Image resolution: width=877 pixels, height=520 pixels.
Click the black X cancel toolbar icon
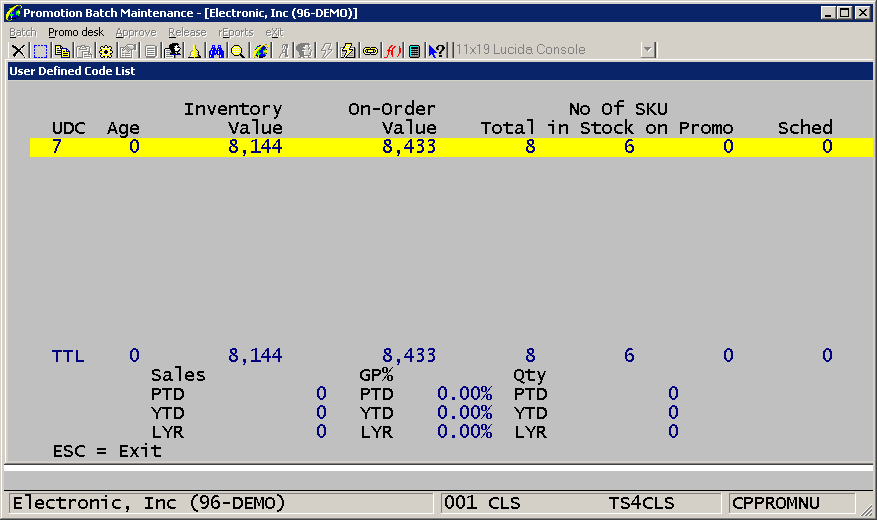[x=18, y=51]
